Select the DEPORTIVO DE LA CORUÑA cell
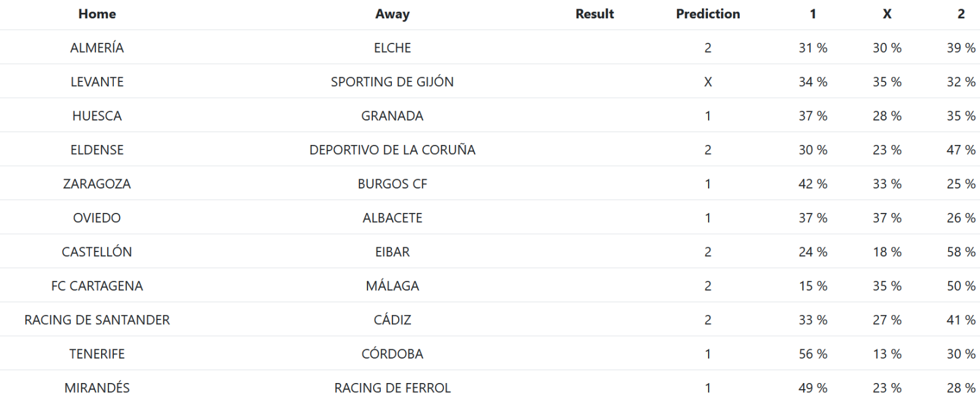980x402 pixels. (392, 150)
